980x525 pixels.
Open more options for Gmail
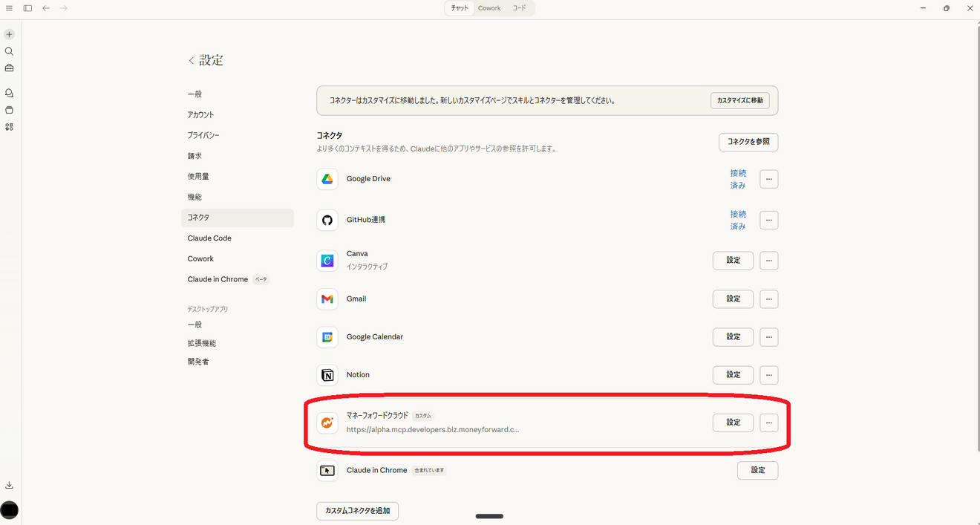(769, 299)
